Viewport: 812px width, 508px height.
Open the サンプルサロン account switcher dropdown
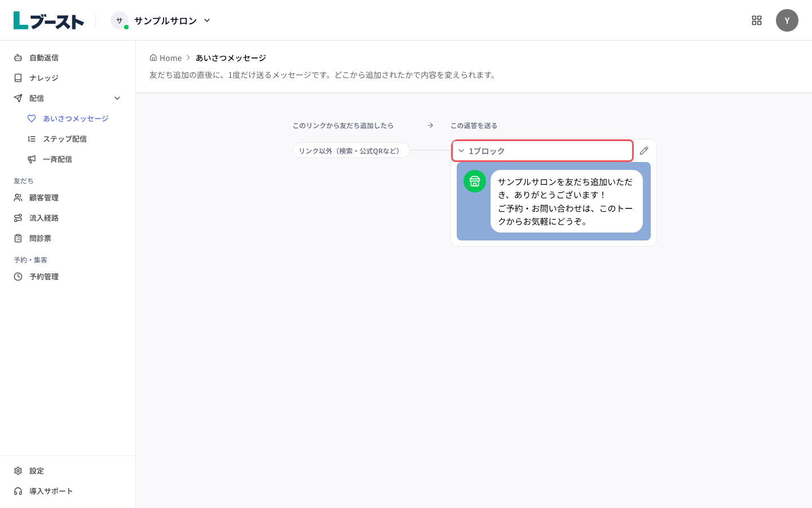point(161,20)
